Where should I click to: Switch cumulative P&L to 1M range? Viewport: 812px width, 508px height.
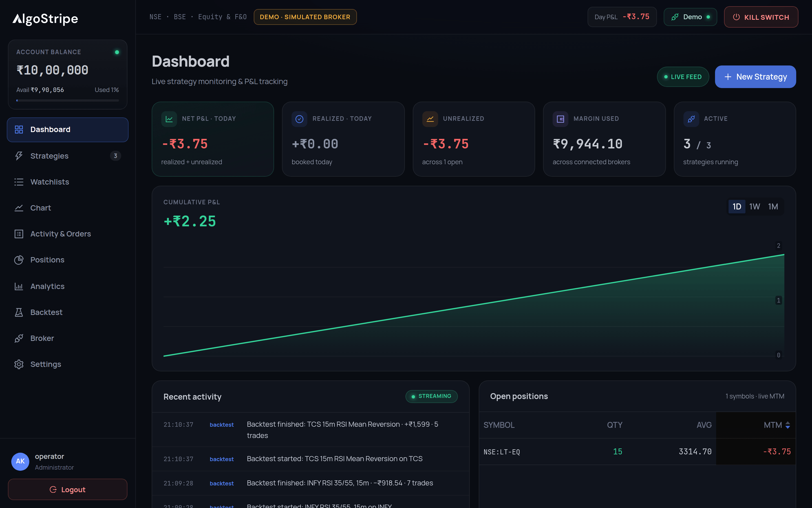pyautogui.click(x=773, y=207)
